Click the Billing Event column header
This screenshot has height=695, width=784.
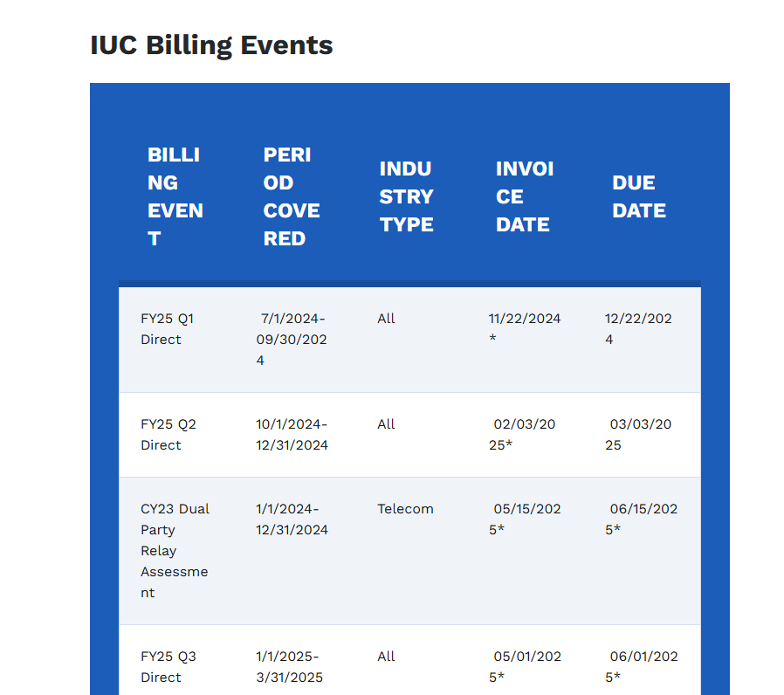(x=175, y=196)
